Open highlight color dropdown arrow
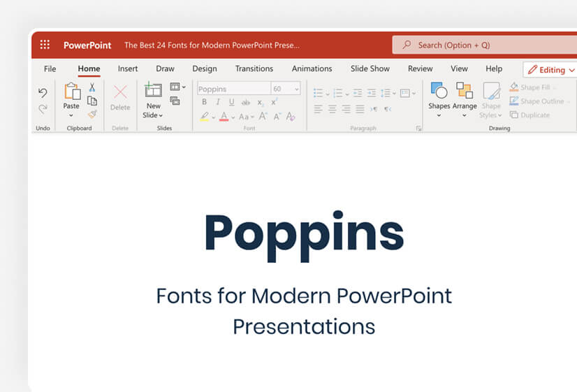This screenshot has height=392, width=577. coord(214,117)
